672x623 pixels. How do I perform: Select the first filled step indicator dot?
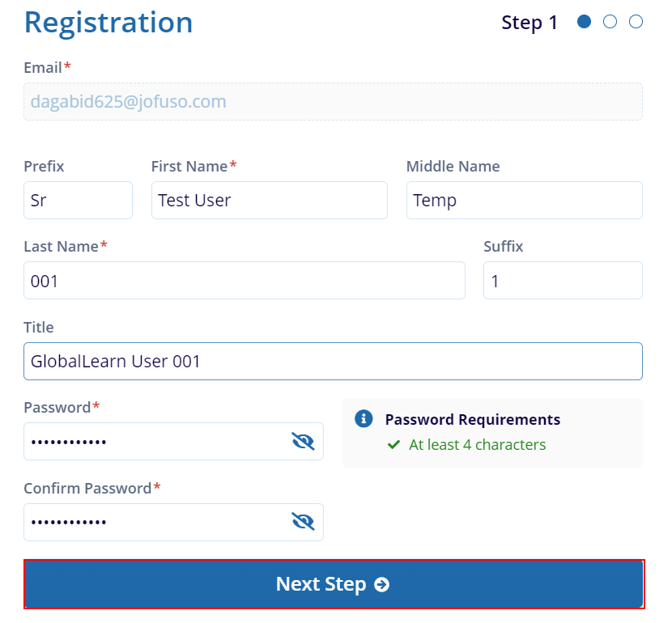(x=584, y=21)
